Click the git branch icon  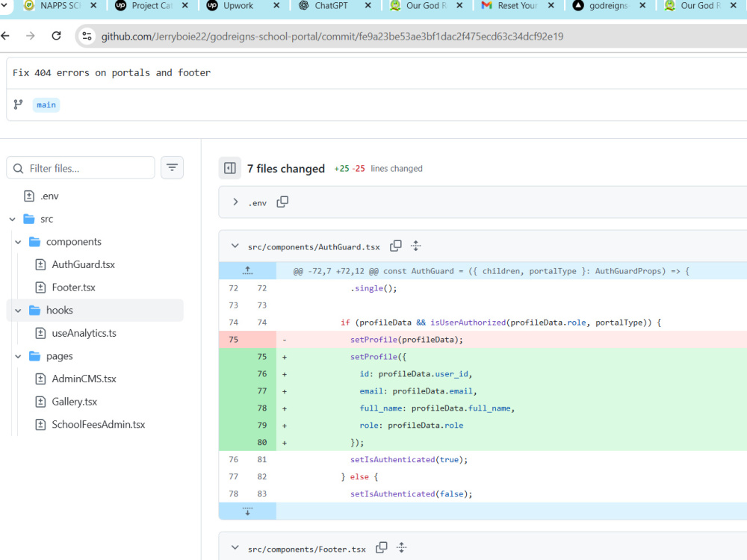tap(18, 105)
